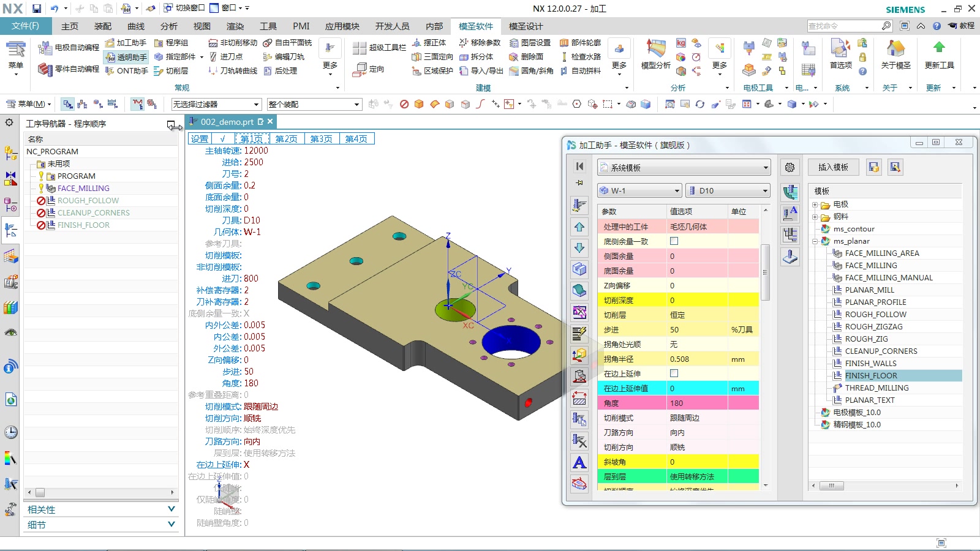Click the 切换窗口 button
The width and height of the screenshot is (980, 551).
pos(184,8)
